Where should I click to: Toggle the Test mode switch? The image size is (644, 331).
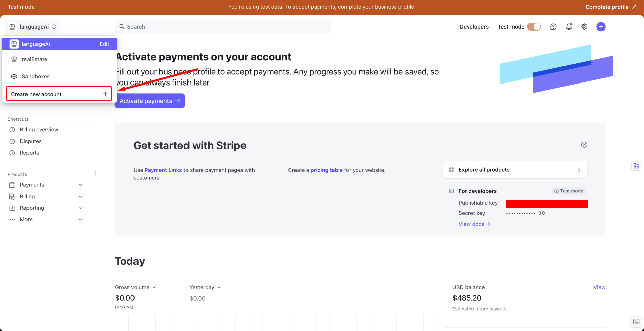534,27
